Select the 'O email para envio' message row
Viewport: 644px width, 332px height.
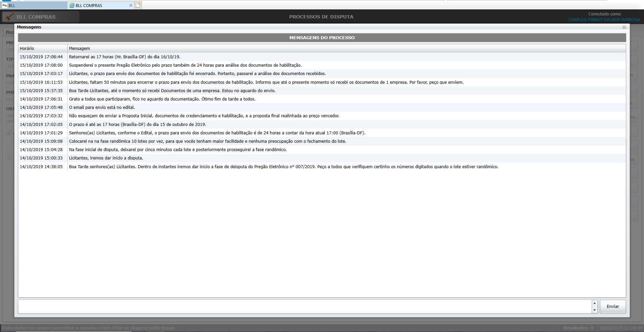(x=102, y=108)
